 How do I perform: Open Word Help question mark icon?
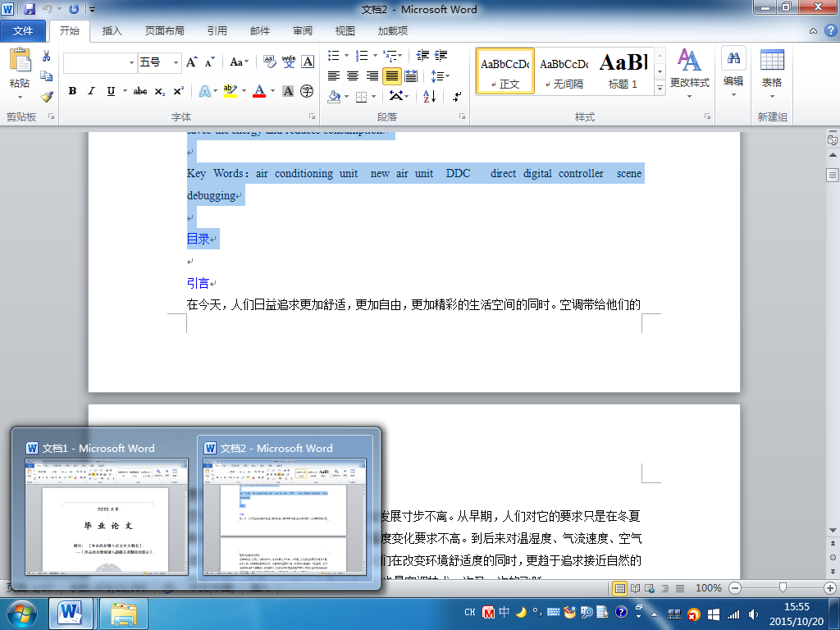(x=830, y=30)
